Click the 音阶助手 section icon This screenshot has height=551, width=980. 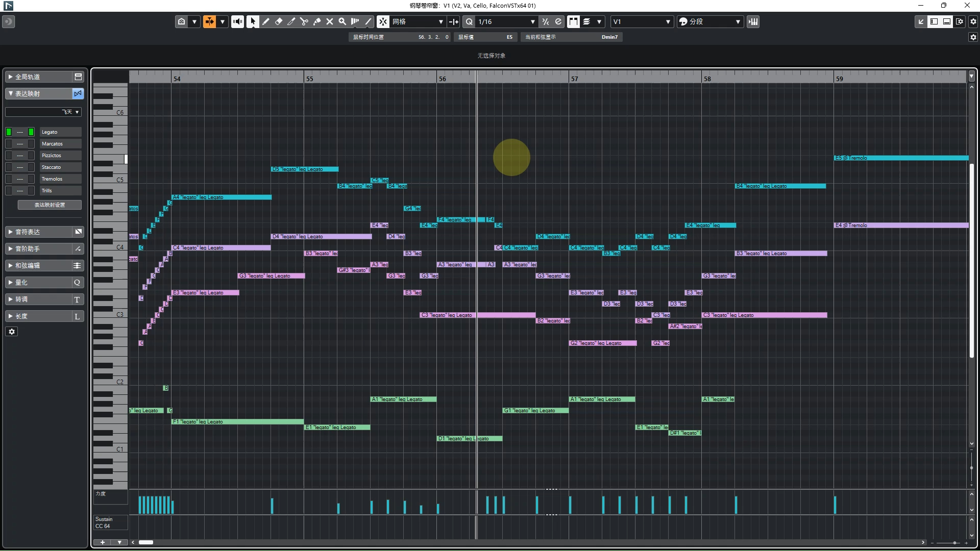pyautogui.click(x=78, y=248)
